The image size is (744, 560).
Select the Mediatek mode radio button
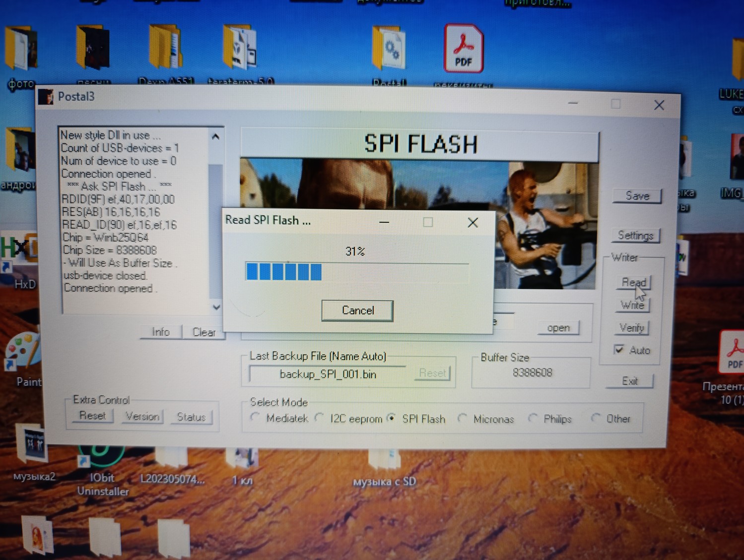click(256, 418)
